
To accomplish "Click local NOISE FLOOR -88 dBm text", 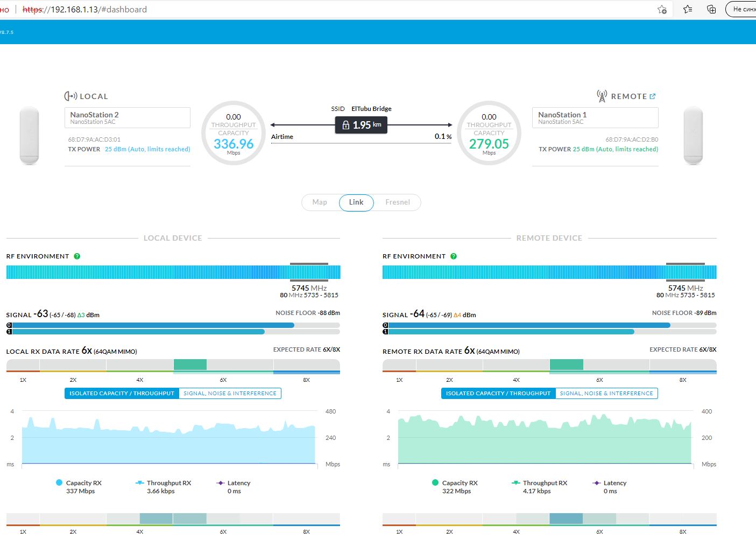I will pyautogui.click(x=308, y=313).
